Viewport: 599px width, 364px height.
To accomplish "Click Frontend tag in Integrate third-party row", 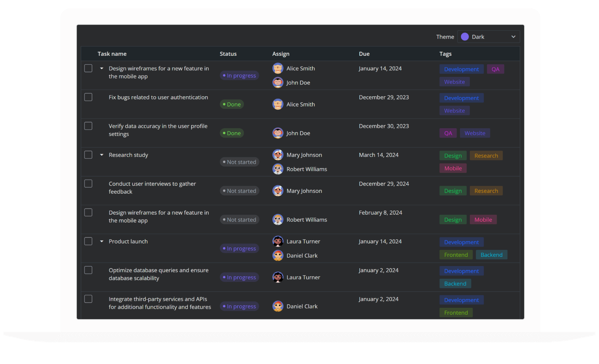I will pos(456,313).
